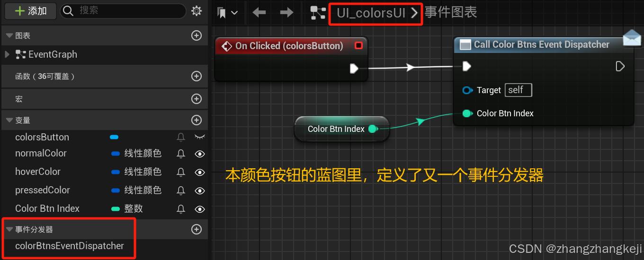Screen dimensions: 644x260
Task: Click the bell icon for Color Btn Index
Action: click(181, 209)
